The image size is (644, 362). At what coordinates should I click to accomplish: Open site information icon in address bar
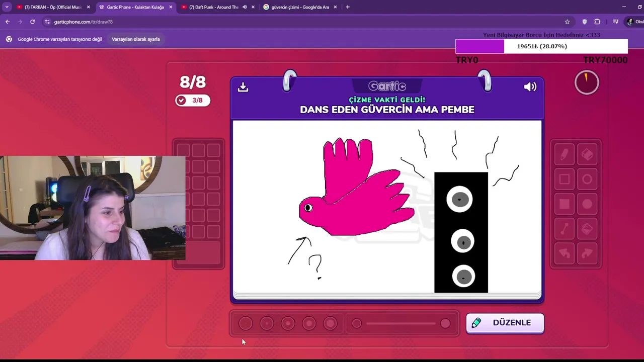pos(47,22)
